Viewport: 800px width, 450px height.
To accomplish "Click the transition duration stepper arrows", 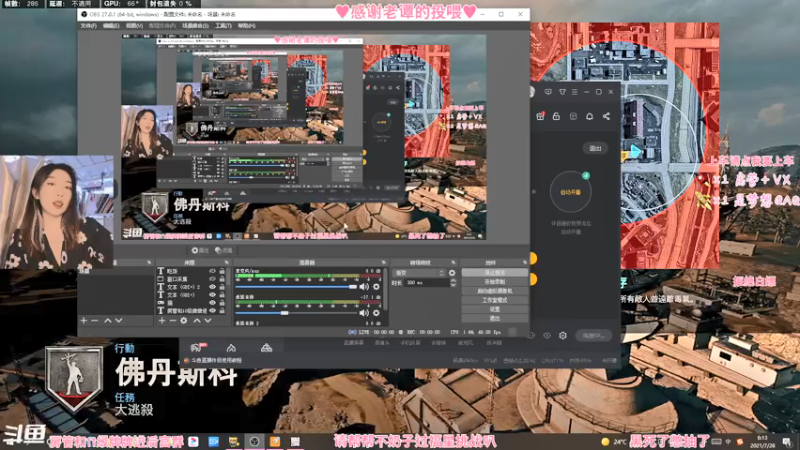I will [x=453, y=283].
